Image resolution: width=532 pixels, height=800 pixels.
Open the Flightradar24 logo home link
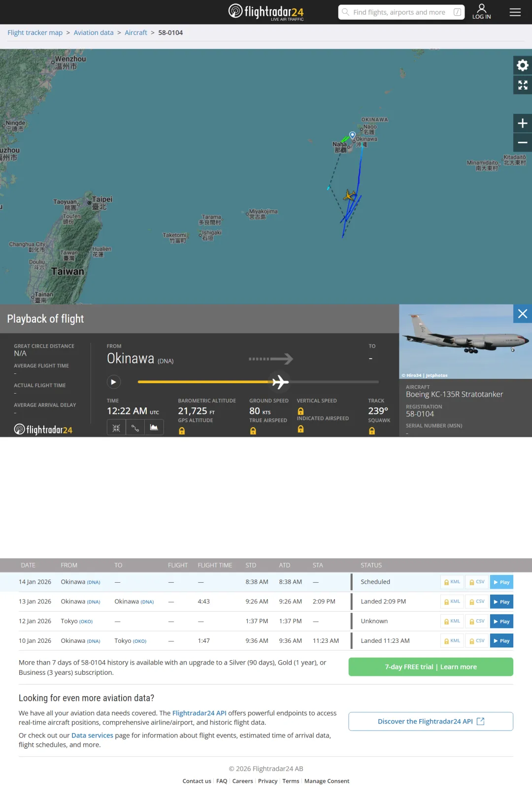266,12
